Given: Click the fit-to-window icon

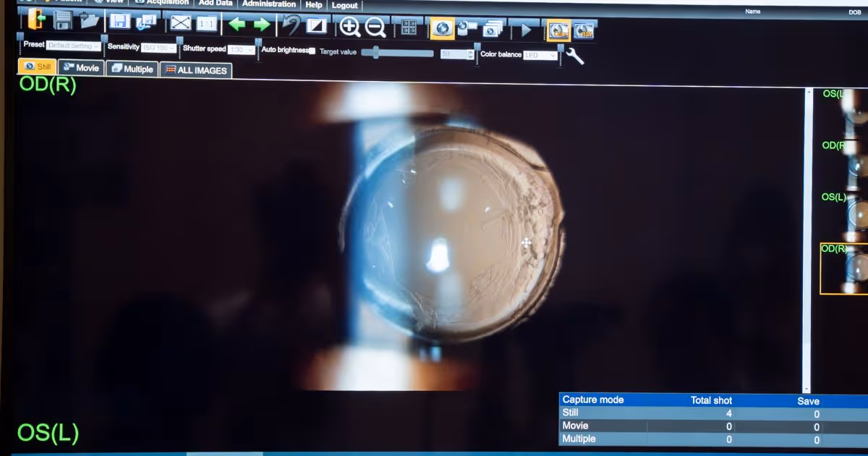Looking at the screenshot, I should [x=180, y=23].
